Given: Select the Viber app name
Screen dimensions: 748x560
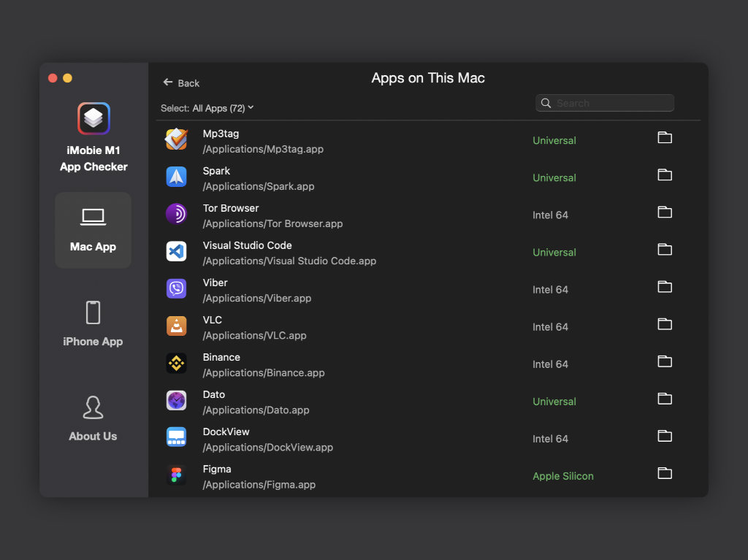Looking at the screenshot, I should pos(215,283).
